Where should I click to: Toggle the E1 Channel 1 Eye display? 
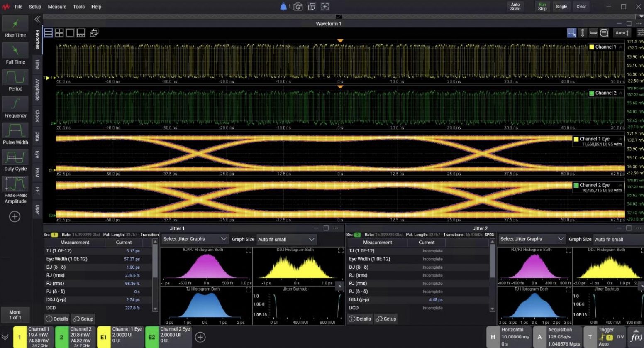103,337
